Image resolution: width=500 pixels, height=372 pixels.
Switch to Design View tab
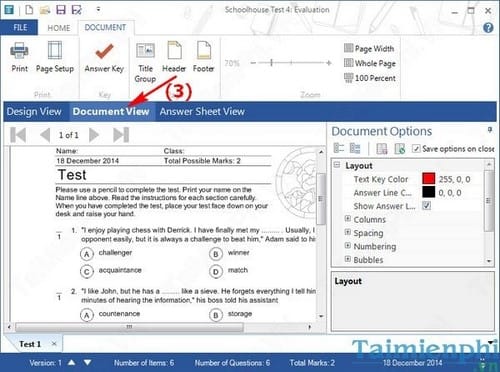point(34,111)
